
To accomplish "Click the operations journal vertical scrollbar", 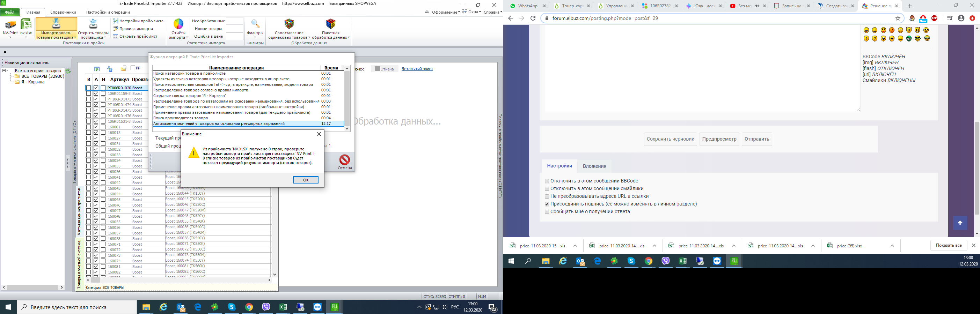I will click(347, 98).
